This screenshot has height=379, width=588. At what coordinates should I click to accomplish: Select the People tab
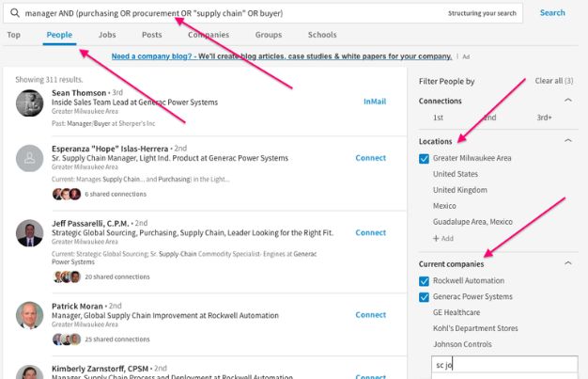tap(59, 35)
